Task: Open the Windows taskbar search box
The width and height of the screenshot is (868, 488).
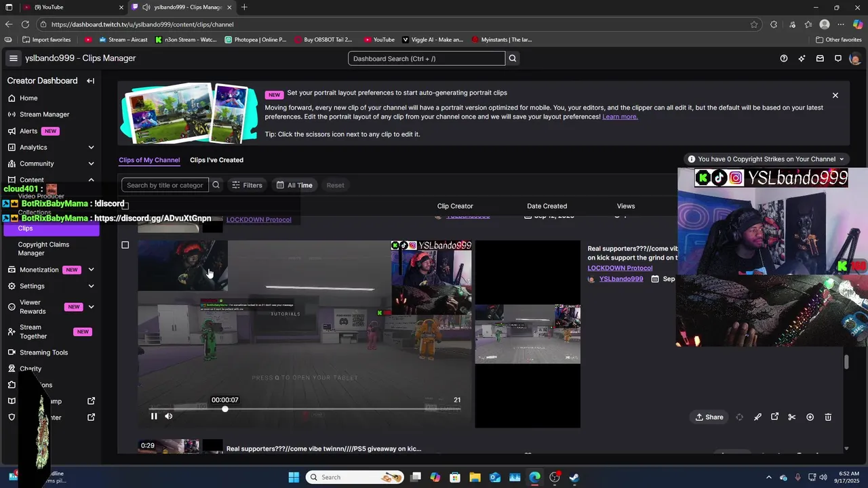Action: click(x=355, y=477)
